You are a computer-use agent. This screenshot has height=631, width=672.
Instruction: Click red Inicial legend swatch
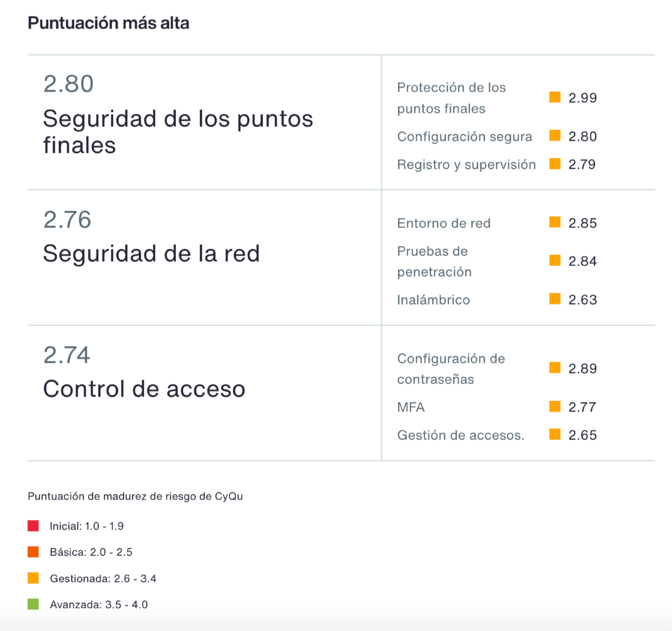coord(33,526)
